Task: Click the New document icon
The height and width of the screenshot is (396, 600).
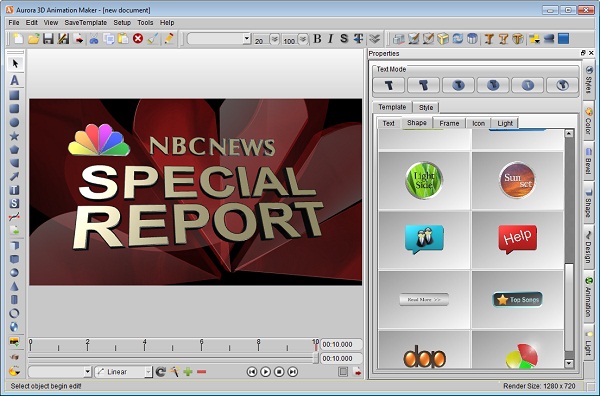Action: (x=18, y=39)
